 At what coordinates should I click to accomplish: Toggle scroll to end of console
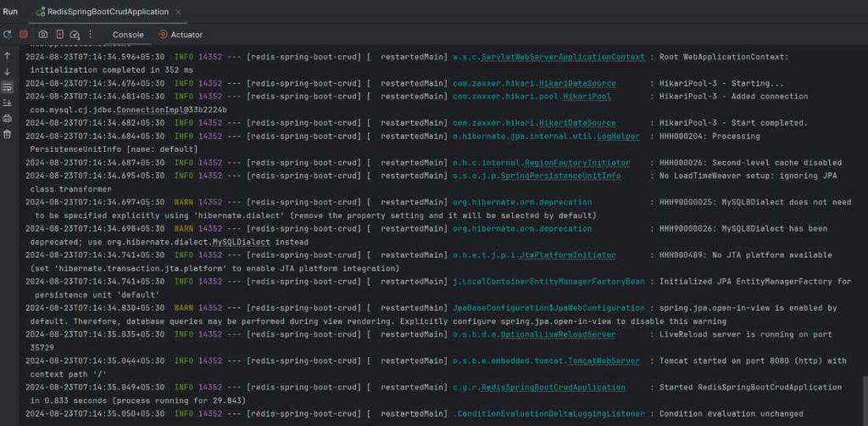7,103
